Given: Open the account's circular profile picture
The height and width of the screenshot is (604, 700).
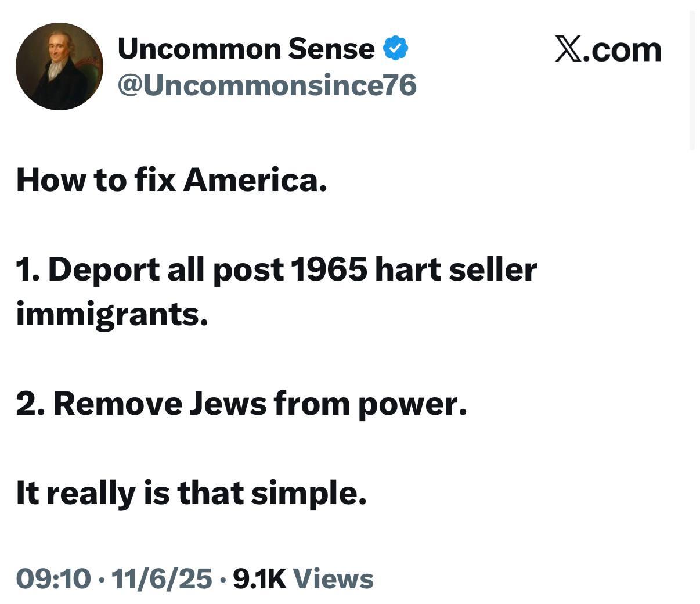Looking at the screenshot, I should [x=59, y=66].
